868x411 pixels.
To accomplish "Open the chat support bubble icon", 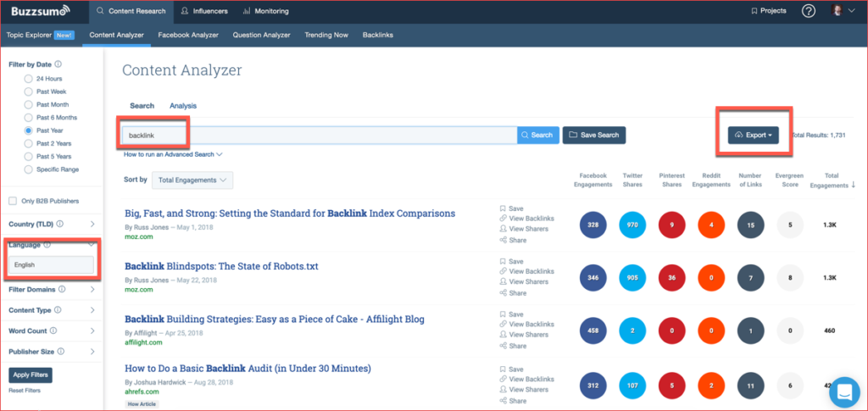I will point(843,392).
